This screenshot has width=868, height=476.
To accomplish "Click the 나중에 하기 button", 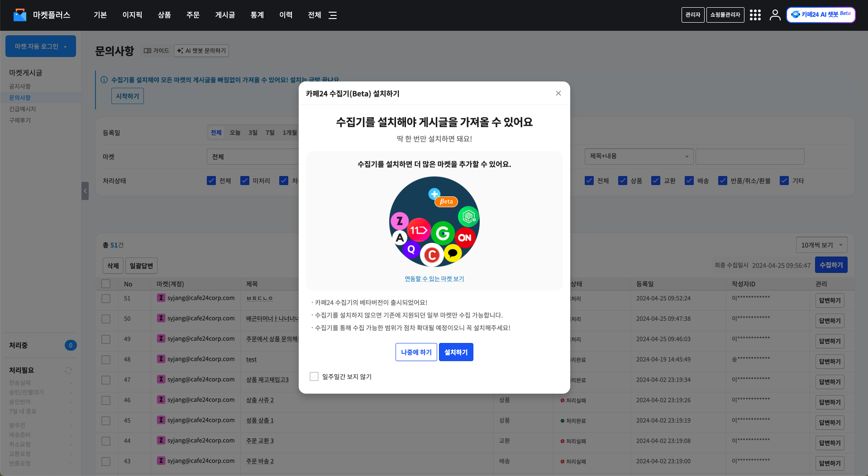I will point(416,352).
